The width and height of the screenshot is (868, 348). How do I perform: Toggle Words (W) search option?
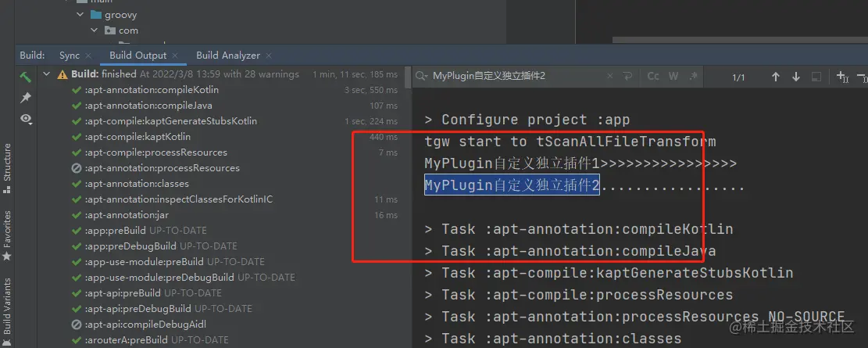(x=673, y=76)
